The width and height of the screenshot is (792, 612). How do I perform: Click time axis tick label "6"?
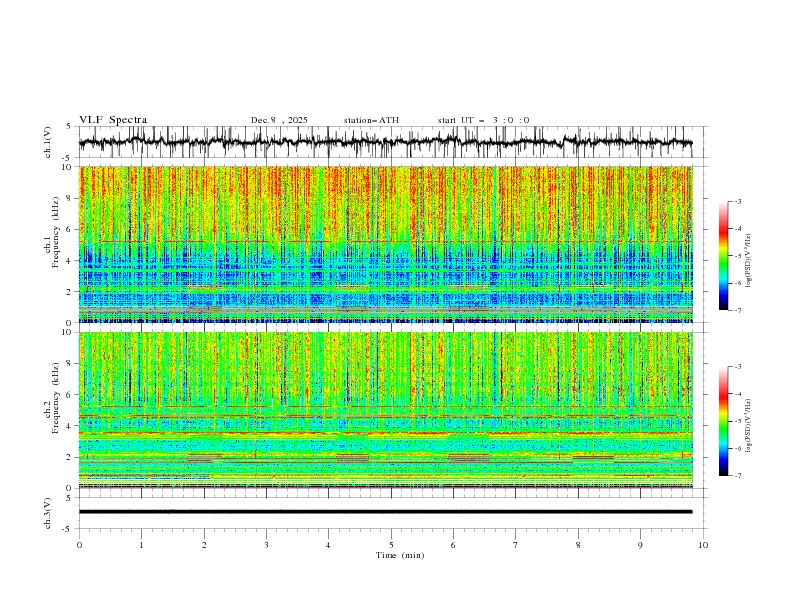point(454,545)
